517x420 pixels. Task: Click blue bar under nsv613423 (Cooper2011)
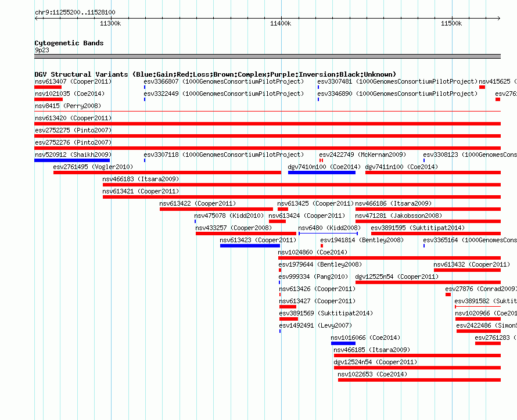click(x=250, y=246)
